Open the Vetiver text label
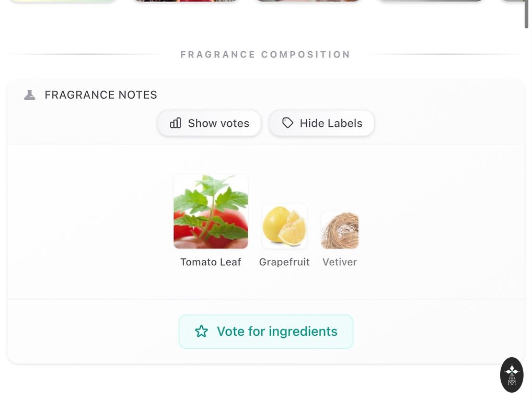The height and width of the screenshot is (401, 532). point(340,262)
